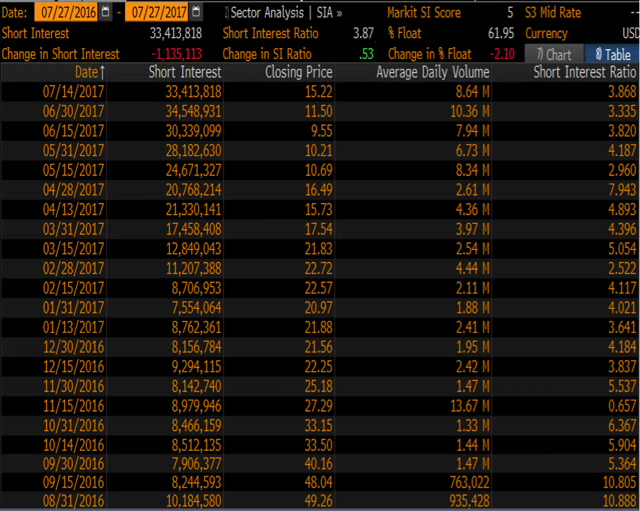
Task: Click closing price 15.22
Action: pyautogui.click(x=319, y=92)
